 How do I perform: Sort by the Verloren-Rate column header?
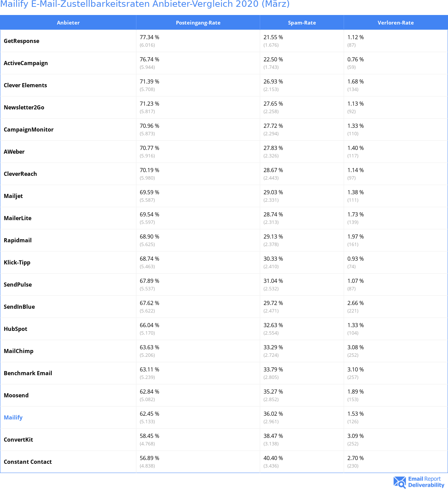[x=395, y=22]
